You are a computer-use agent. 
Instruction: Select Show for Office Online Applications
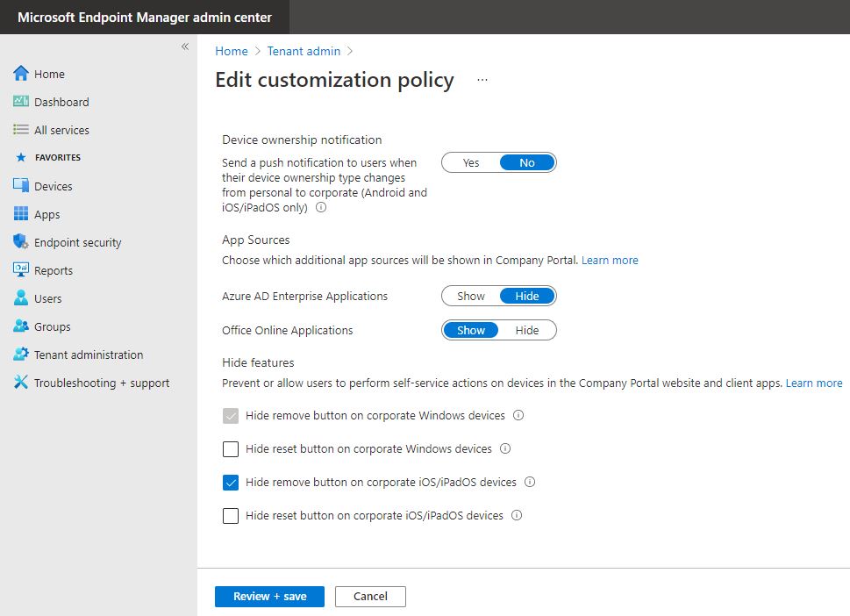pos(470,330)
